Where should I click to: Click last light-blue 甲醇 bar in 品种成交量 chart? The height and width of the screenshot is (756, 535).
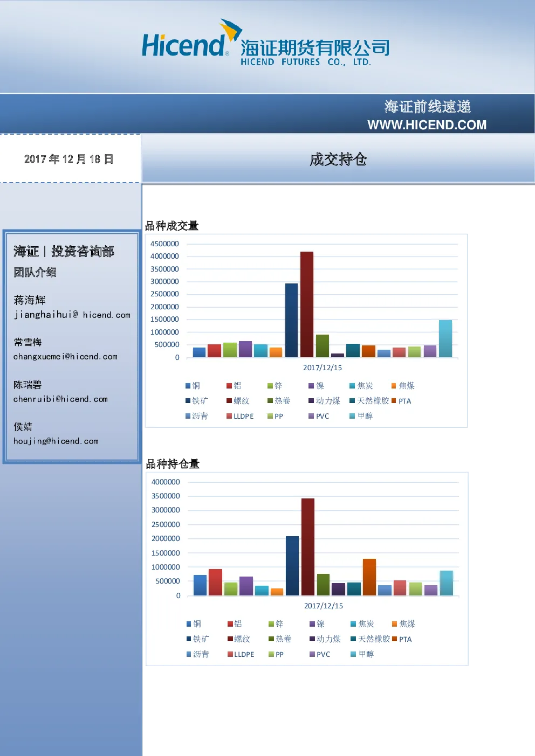pos(445,338)
